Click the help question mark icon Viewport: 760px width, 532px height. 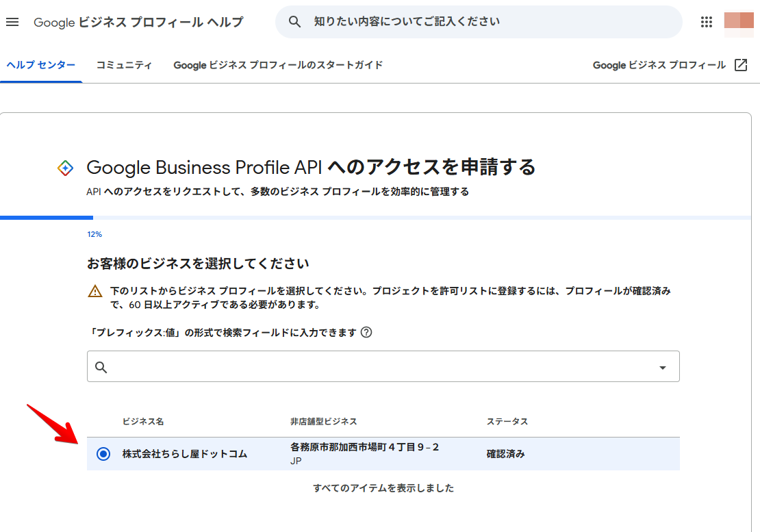(x=366, y=332)
